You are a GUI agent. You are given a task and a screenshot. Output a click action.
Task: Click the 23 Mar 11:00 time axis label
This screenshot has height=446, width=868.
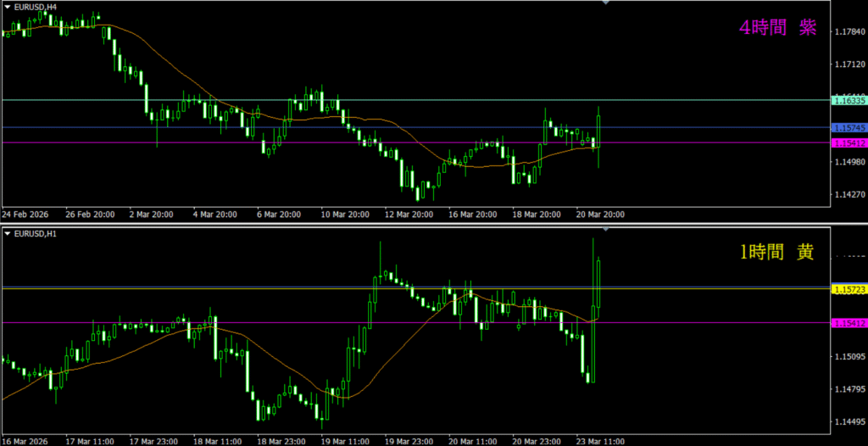tap(601, 441)
